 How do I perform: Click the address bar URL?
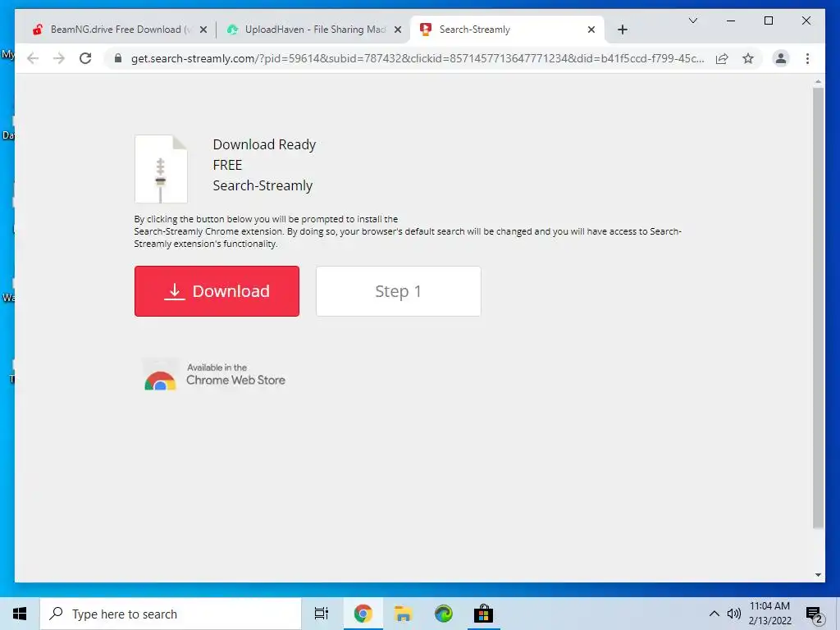418,58
